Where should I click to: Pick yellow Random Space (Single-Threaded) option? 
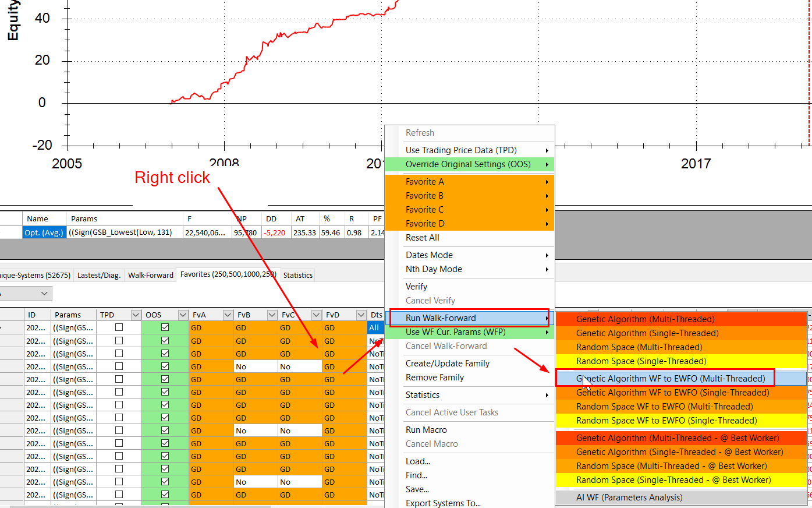641,361
